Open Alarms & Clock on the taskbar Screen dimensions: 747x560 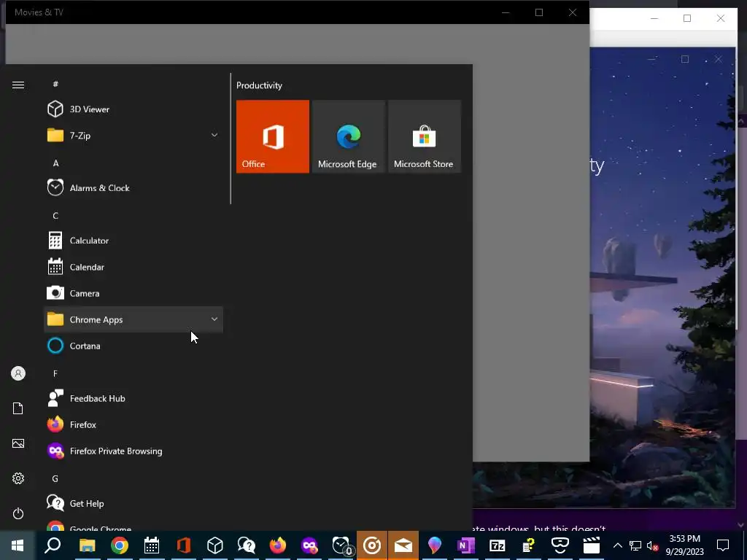pos(341,545)
